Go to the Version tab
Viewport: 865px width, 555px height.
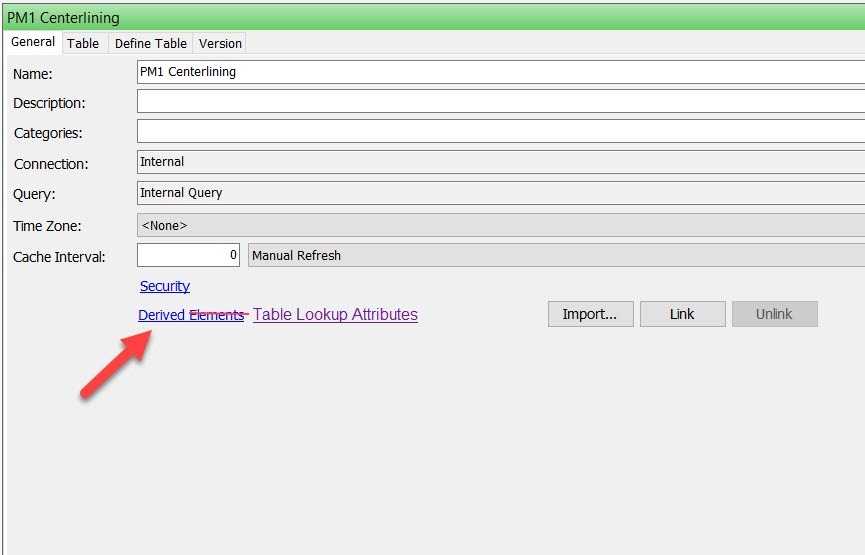220,43
